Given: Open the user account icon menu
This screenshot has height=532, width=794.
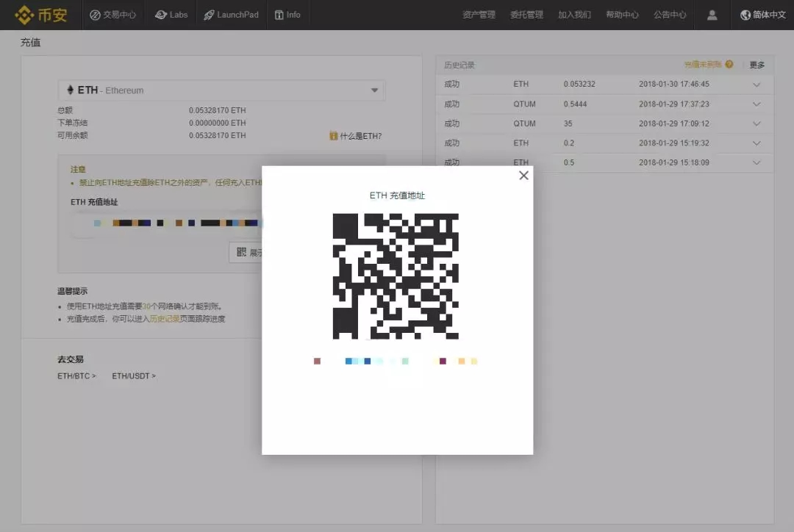Looking at the screenshot, I should [x=712, y=15].
